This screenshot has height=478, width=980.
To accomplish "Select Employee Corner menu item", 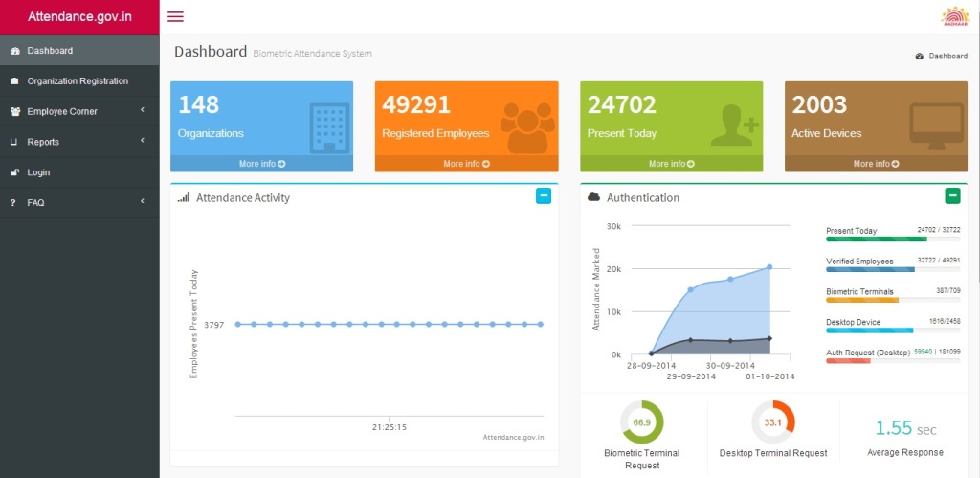I will 79,111.
